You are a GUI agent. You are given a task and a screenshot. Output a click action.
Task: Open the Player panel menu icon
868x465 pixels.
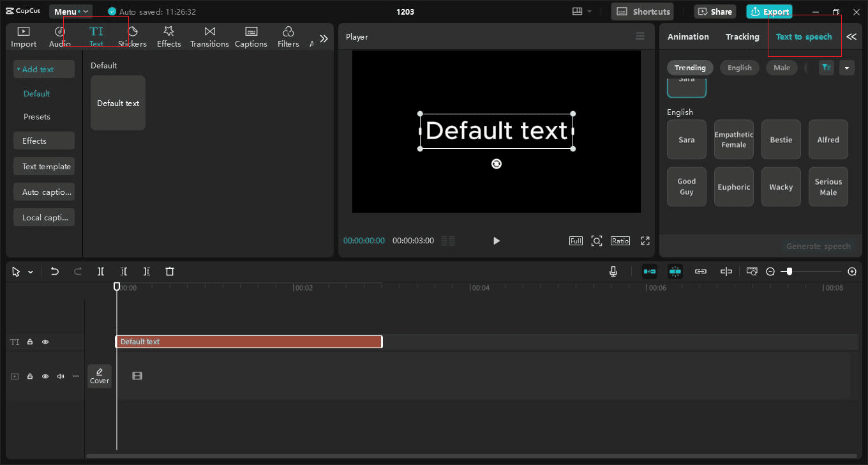(x=640, y=36)
